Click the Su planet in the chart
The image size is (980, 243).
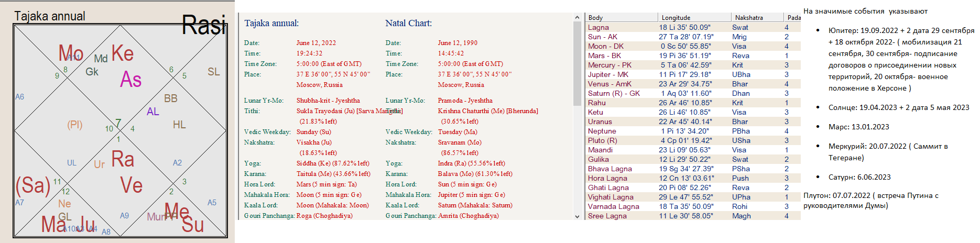pyautogui.click(x=192, y=225)
